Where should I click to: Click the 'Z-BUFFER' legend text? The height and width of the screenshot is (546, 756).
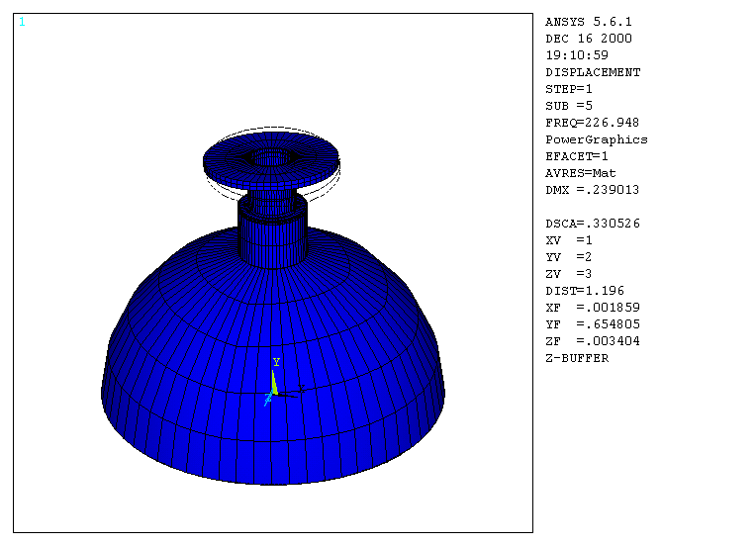tap(577, 358)
